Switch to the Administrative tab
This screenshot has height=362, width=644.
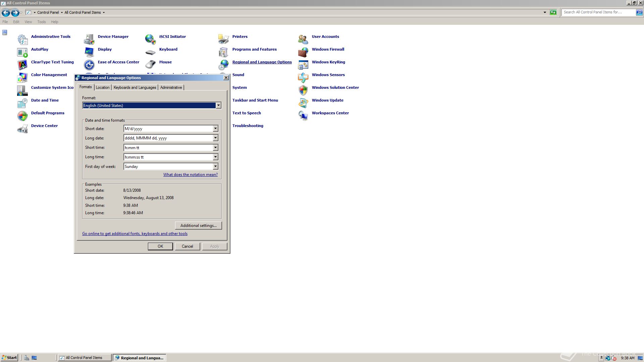[171, 87]
